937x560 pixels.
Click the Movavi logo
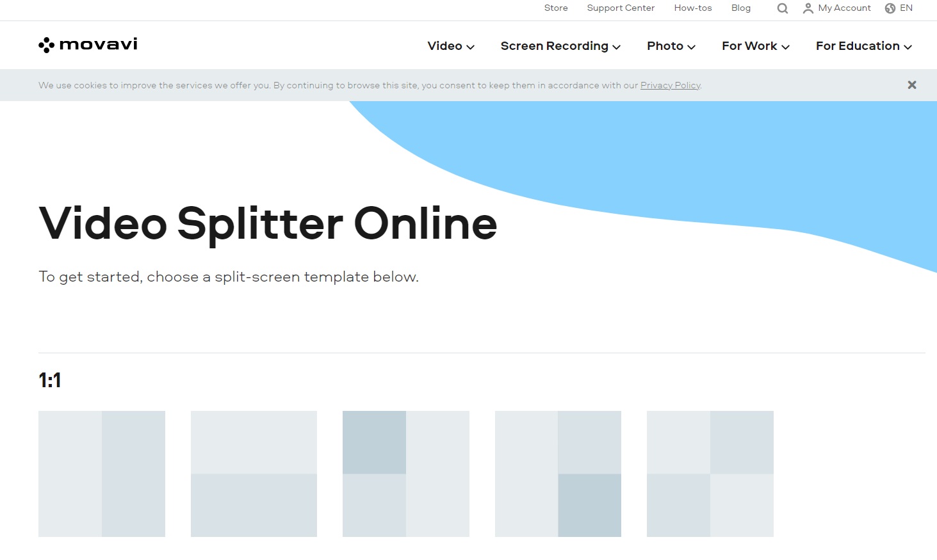(x=88, y=44)
